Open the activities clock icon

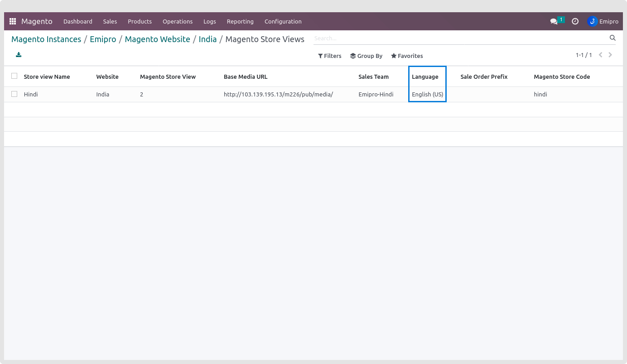[x=575, y=21]
